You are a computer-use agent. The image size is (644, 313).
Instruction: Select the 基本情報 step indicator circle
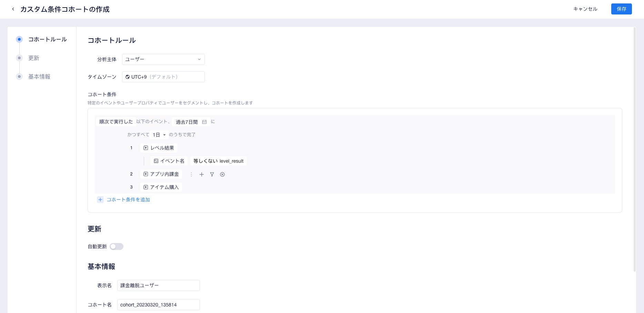pyautogui.click(x=19, y=77)
